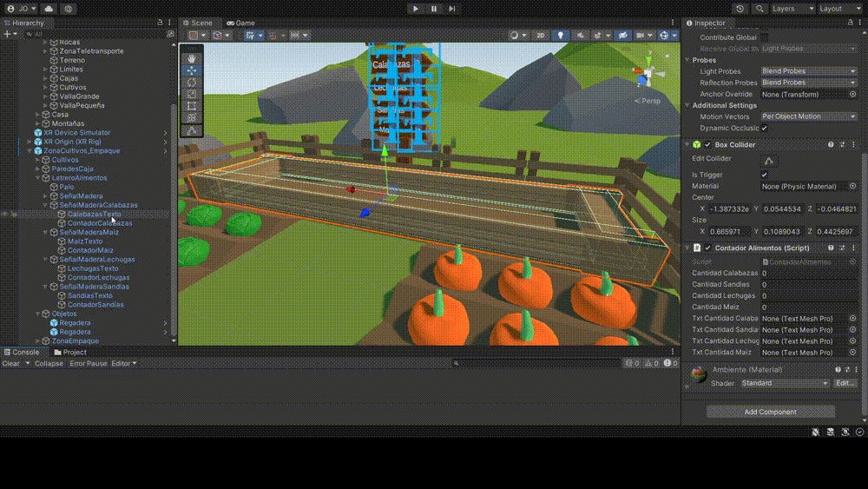Image resolution: width=868 pixels, height=489 pixels.
Task: Open the Motion Vectors dropdown
Action: [x=809, y=116]
